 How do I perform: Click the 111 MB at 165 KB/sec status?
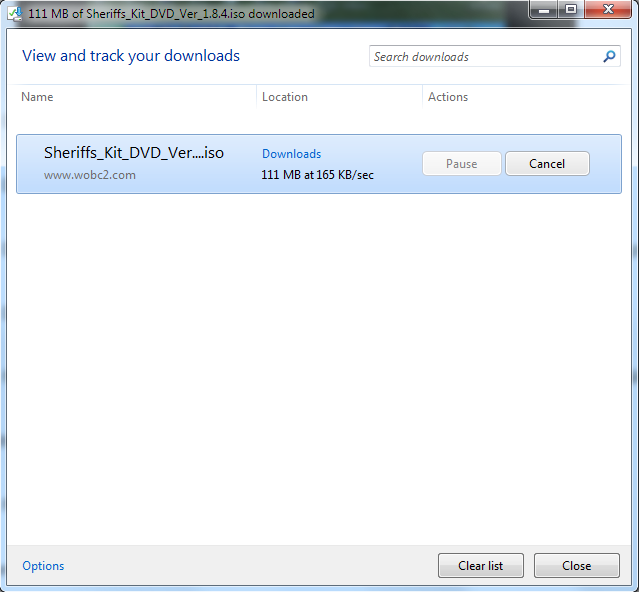click(x=317, y=175)
